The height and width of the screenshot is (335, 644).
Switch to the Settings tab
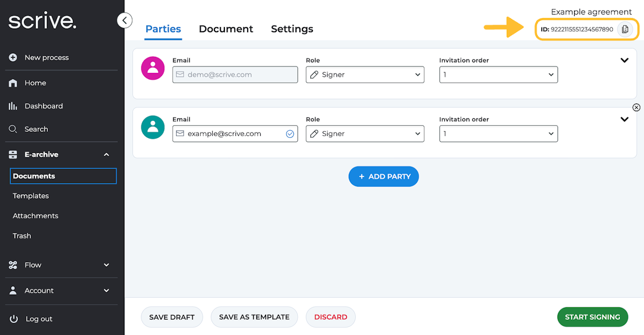292,29
